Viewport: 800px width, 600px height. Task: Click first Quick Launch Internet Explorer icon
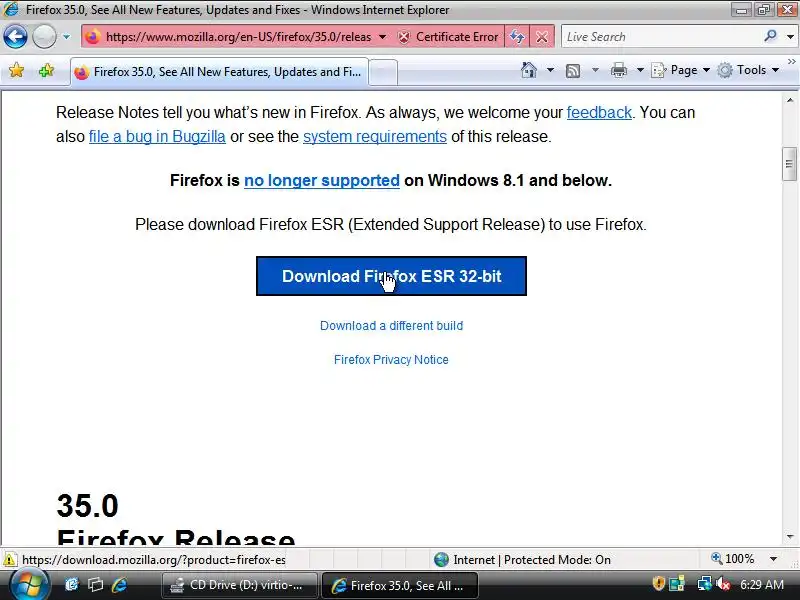72,585
